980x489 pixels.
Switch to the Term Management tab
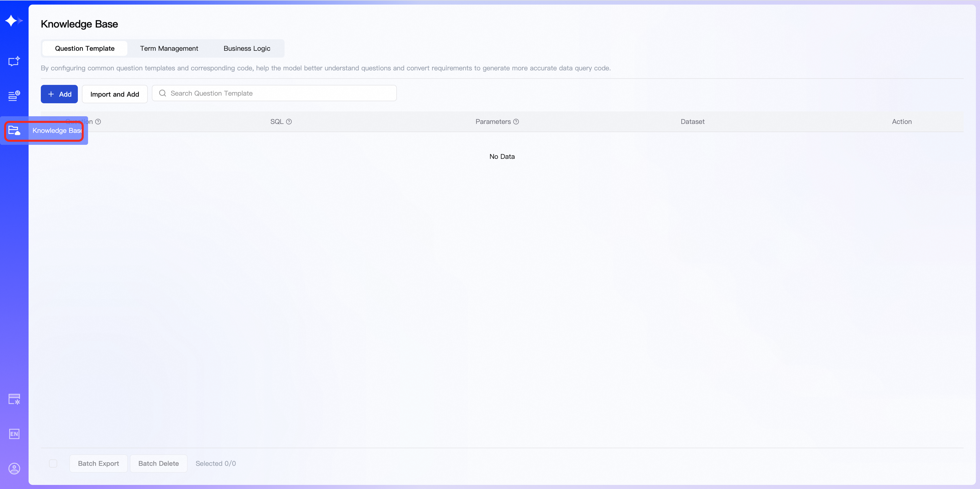coord(169,48)
